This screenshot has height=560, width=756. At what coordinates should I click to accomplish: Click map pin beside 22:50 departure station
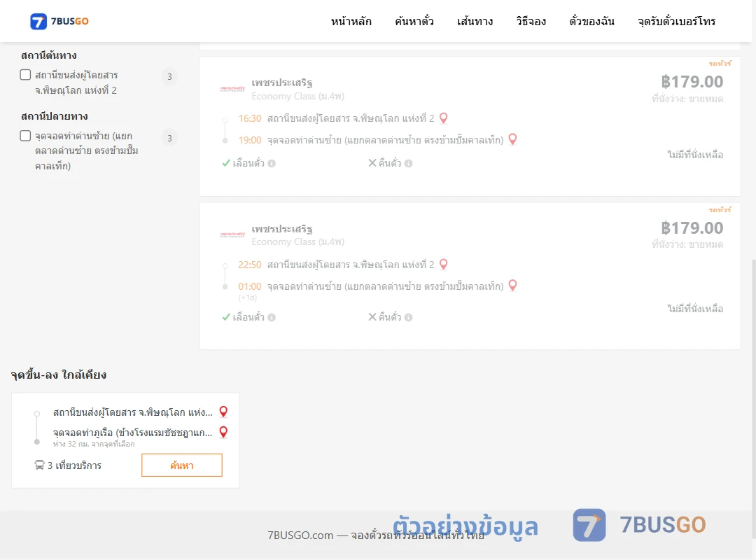444,264
